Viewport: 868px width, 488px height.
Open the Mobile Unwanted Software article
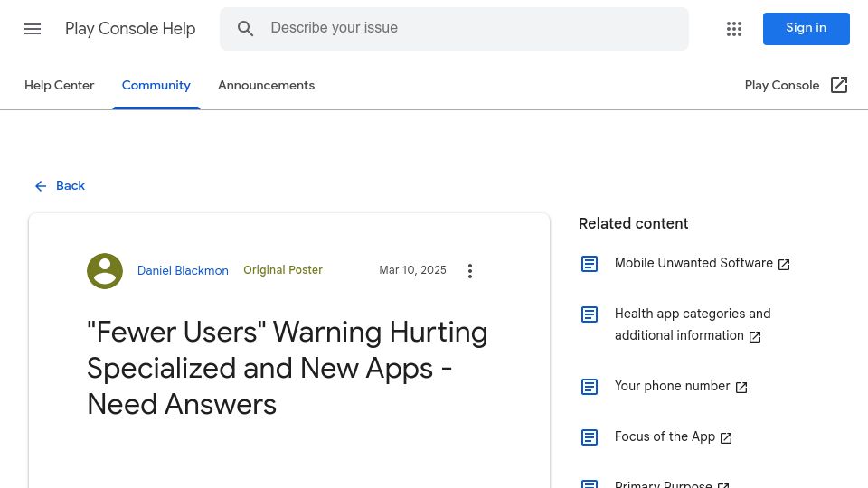[x=693, y=263]
